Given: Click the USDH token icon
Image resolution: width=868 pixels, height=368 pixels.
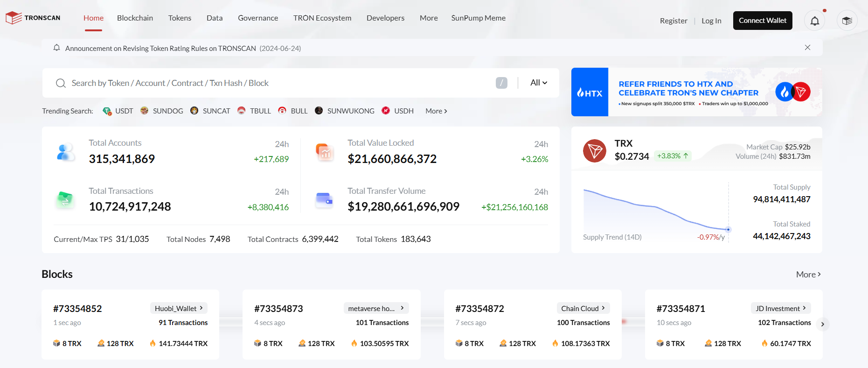Looking at the screenshot, I should 386,111.
